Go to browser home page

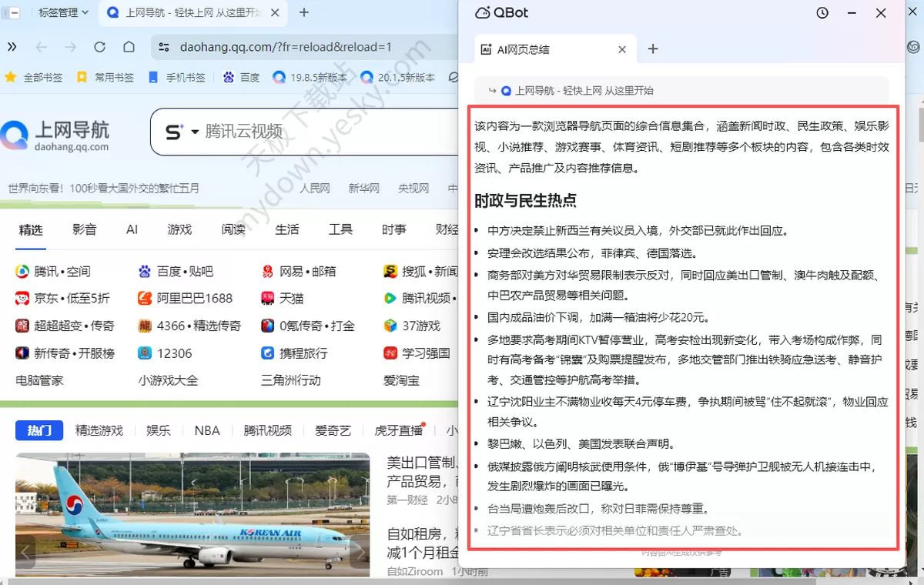pos(129,47)
